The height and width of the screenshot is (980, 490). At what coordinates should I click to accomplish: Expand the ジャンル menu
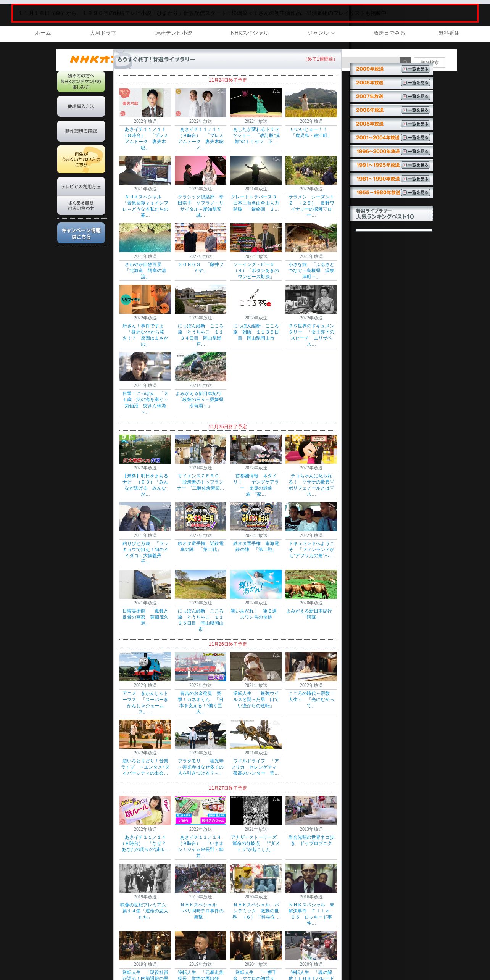coord(321,33)
